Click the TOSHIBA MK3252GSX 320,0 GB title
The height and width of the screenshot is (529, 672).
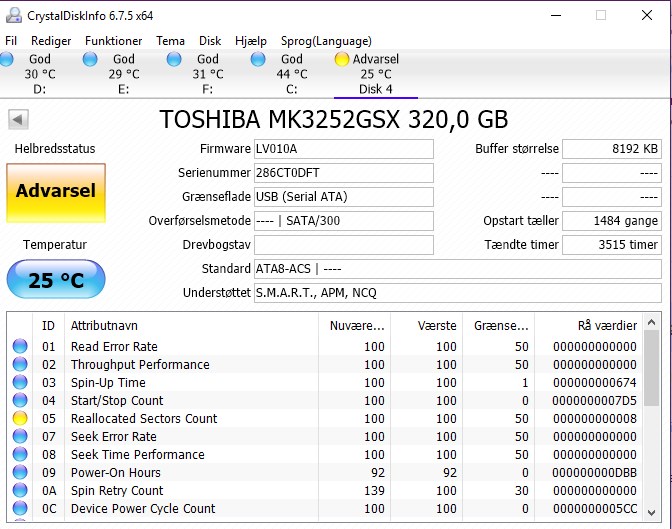(334, 119)
